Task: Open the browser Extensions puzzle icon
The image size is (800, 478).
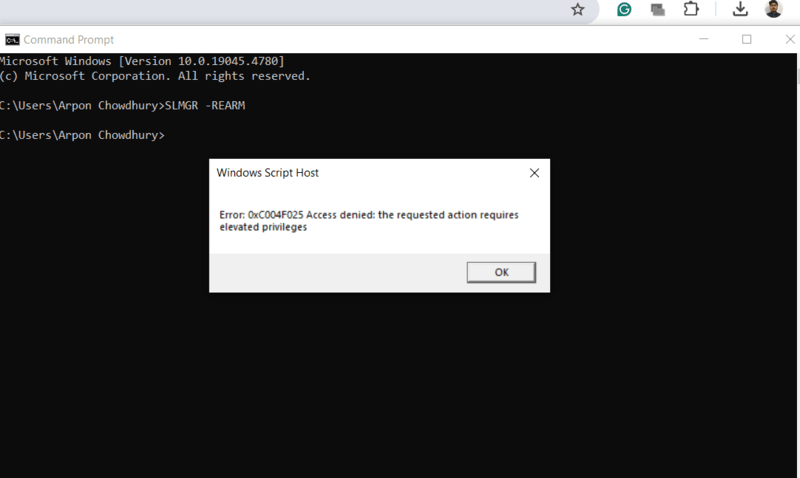Action: (x=691, y=9)
